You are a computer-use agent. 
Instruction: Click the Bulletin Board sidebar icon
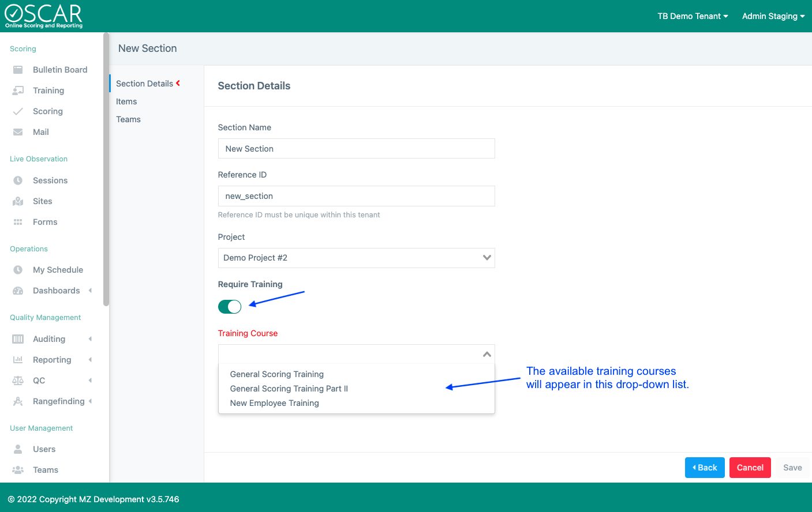tap(18, 70)
